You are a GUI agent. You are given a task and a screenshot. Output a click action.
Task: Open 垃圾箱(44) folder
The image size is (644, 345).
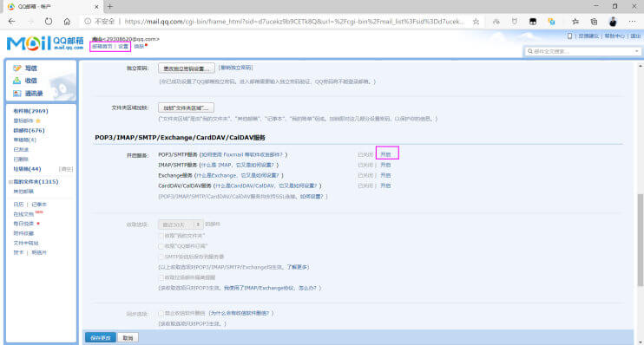(x=27, y=169)
